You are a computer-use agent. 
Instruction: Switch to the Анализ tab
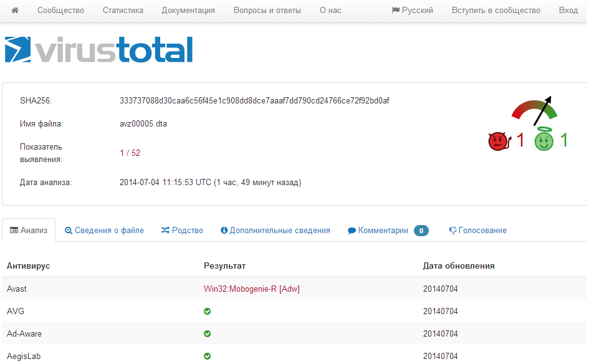(29, 230)
